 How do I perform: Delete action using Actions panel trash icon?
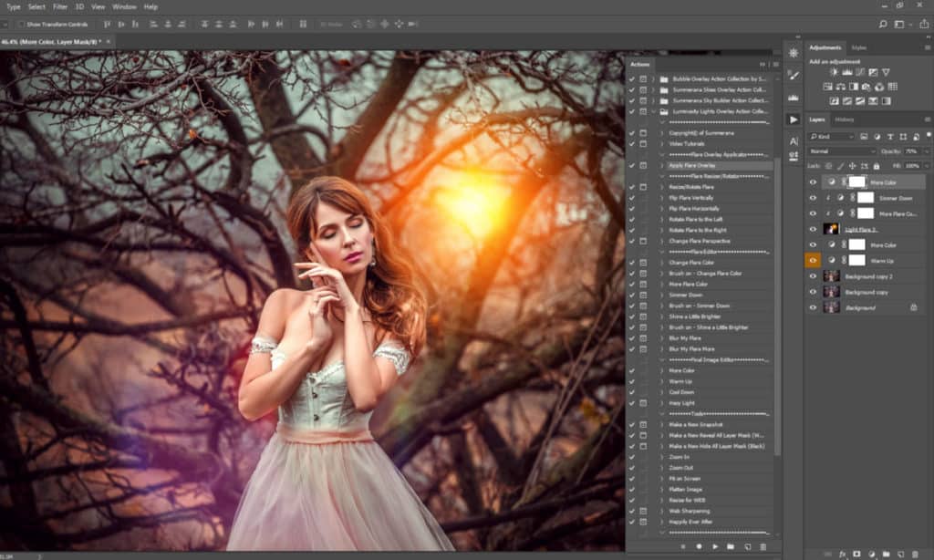pyautogui.click(x=763, y=546)
